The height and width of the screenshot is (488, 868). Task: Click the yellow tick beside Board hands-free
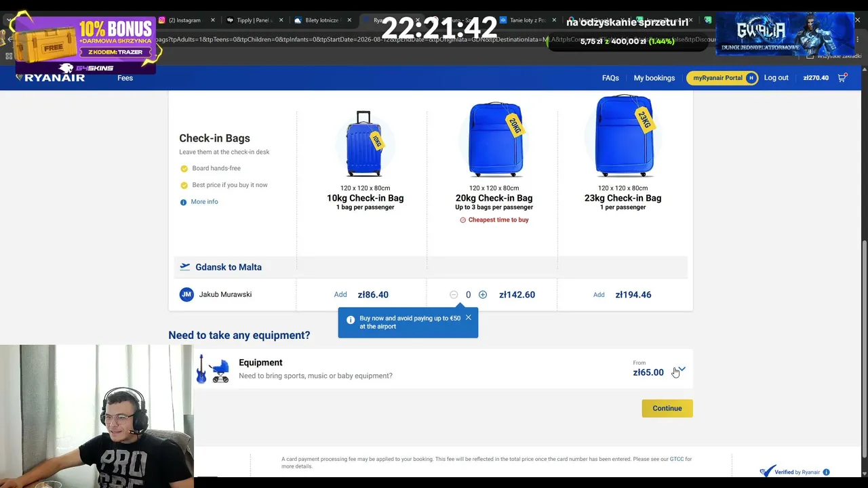(x=184, y=169)
